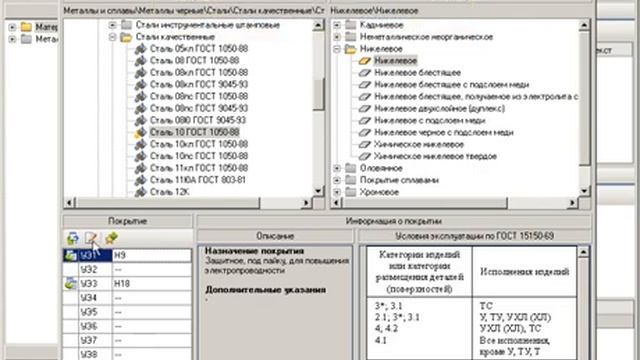Click the row icon of УЭ3
This screenshot has width=640, height=360.
71,284
